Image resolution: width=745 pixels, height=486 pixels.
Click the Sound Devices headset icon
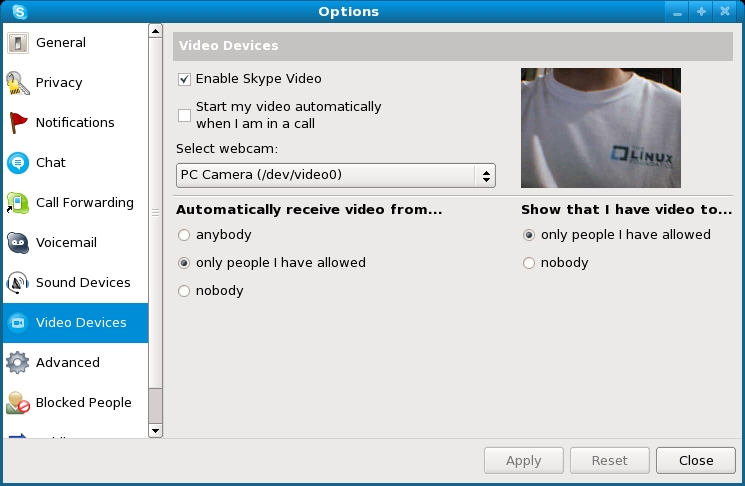click(18, 283)
